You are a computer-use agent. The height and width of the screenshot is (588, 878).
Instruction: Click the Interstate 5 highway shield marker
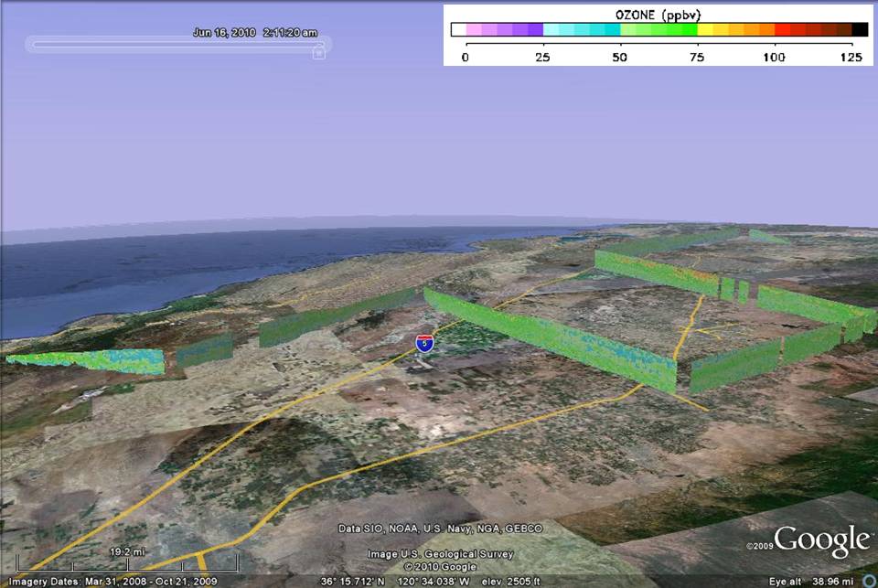424,343
